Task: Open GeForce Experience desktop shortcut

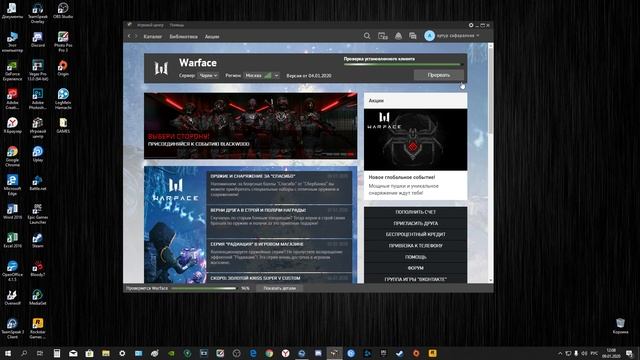Action: tap(12, 71)
